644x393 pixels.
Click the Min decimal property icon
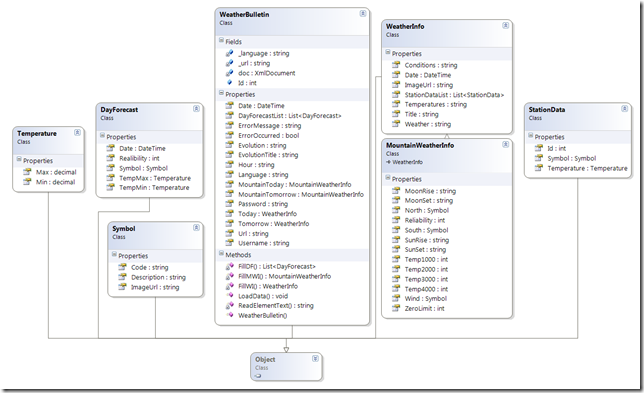27,182
